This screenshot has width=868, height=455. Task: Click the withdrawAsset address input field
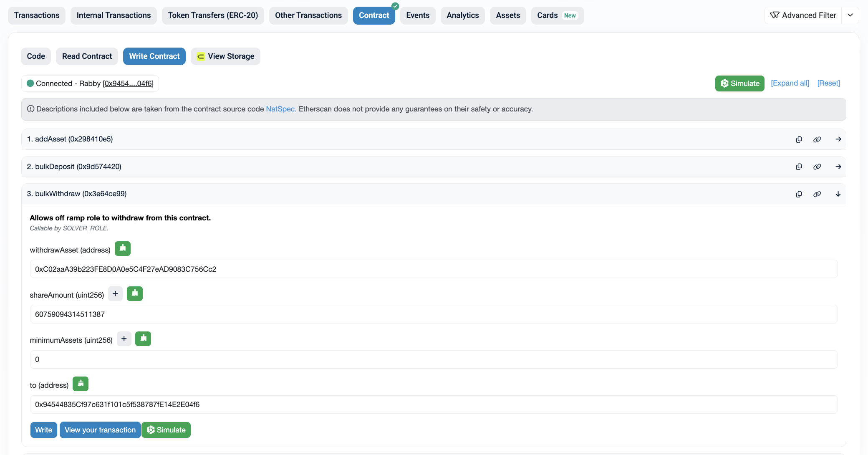(x=433, y=269)
